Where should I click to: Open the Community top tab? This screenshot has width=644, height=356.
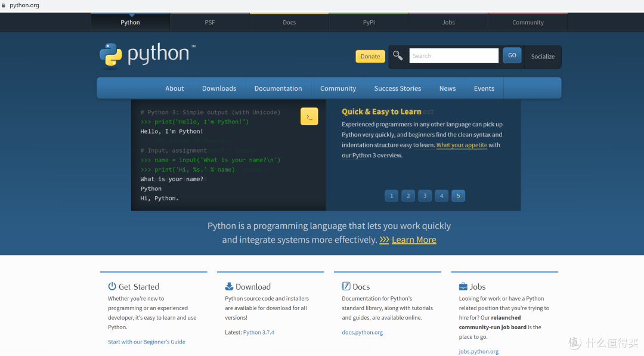tap(528, 22)
